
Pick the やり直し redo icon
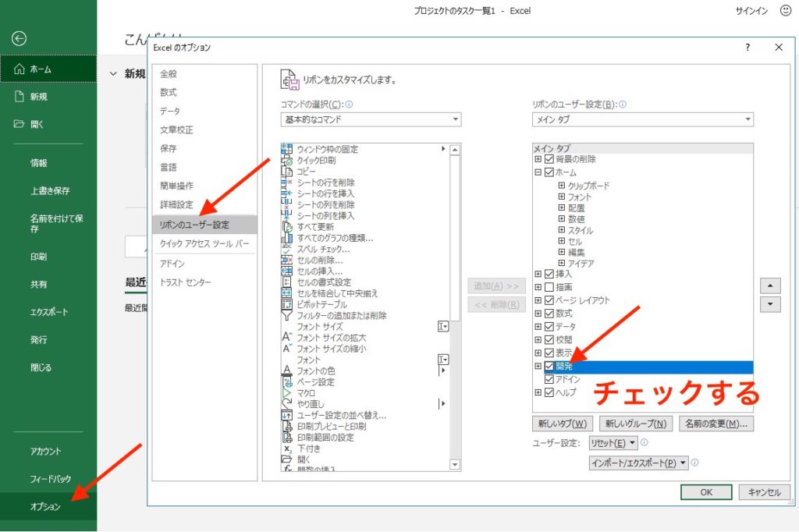pyautogui.click(x=287, y=404)
